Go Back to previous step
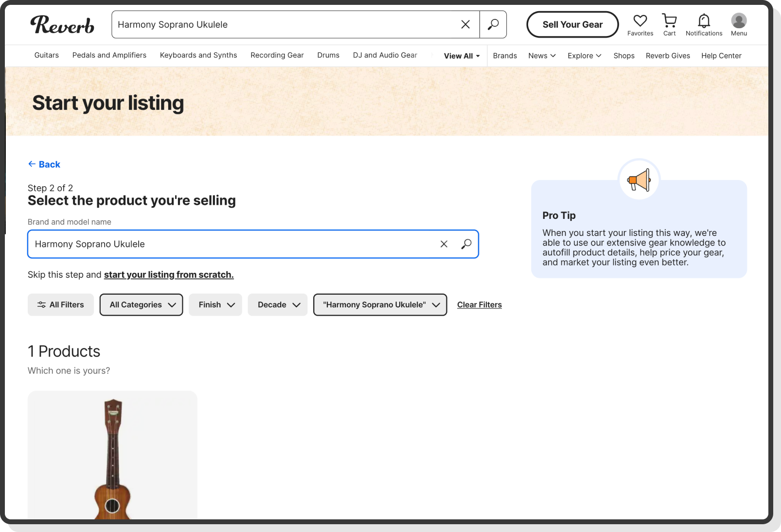This screenshot has height=532, width=781. click(44, 164)
